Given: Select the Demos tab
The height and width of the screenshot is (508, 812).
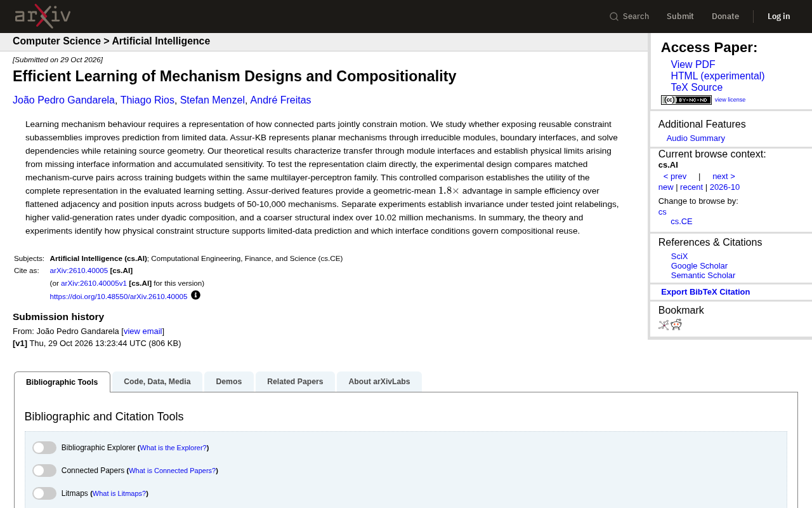Looking at the screenshot, I should [x=229, y=382].
